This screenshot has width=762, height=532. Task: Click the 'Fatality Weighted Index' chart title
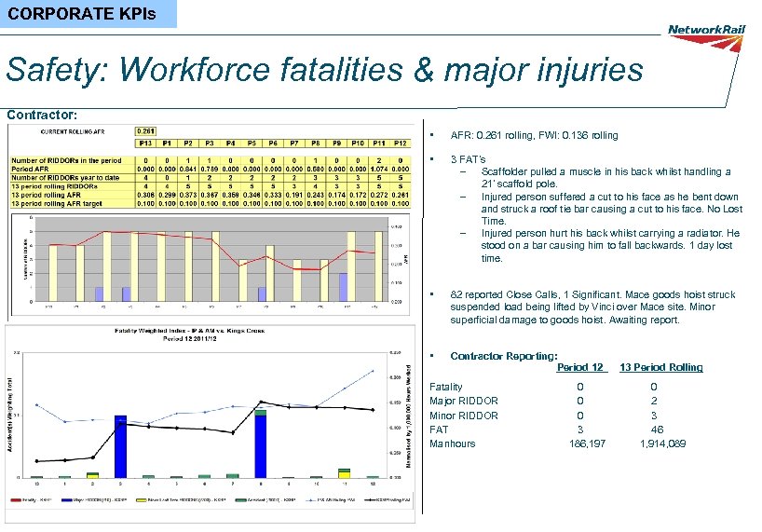[x=189, y=331]
